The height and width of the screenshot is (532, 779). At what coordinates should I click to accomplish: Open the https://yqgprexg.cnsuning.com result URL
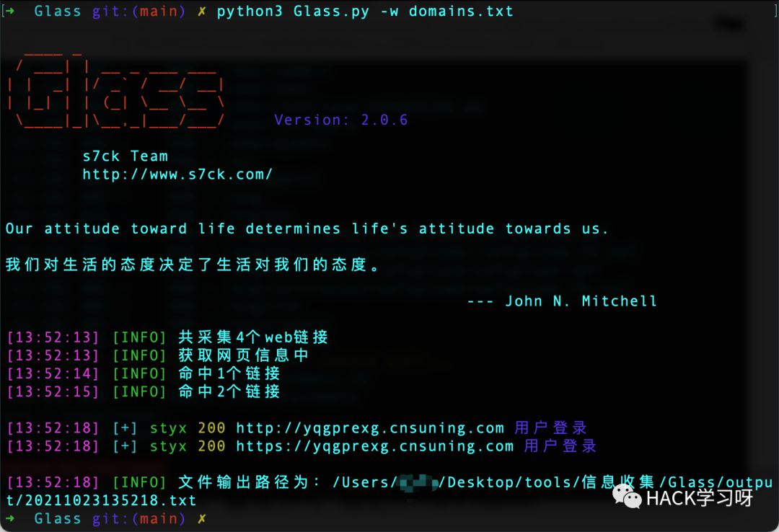tap(375, 446)
